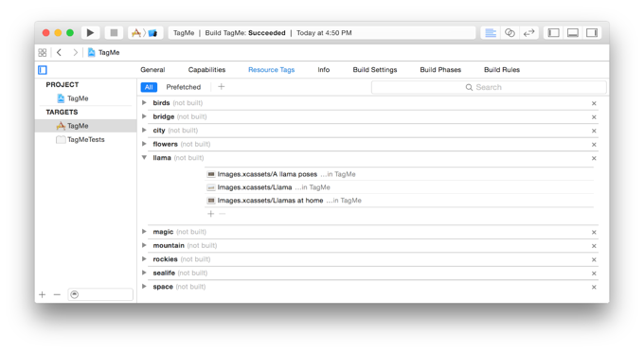The image size is (644, 353).
Task: Expand the magic tag
Action: [x=144, y=232]
